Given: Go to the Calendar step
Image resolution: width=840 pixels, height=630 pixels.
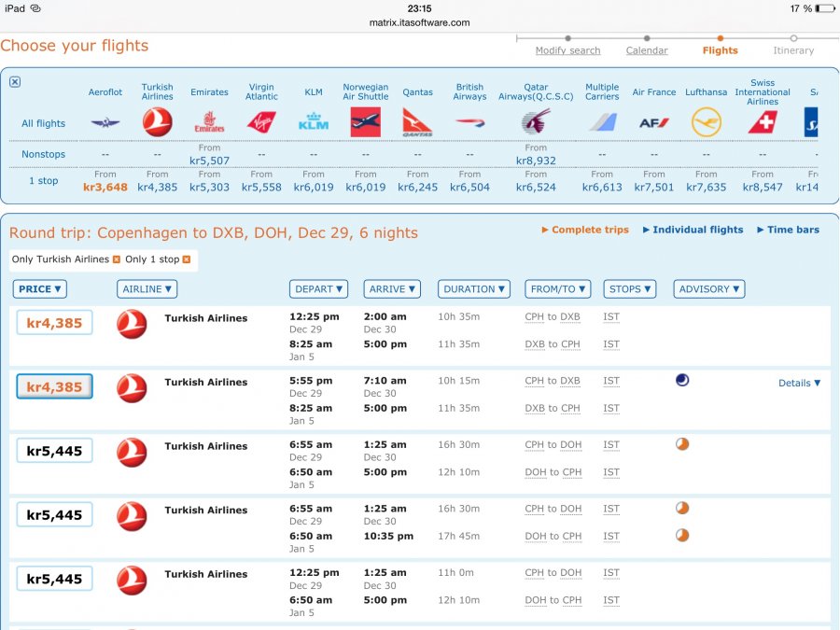Looking at the screenshot, I should pyautogui.click(x=647, y=50).
